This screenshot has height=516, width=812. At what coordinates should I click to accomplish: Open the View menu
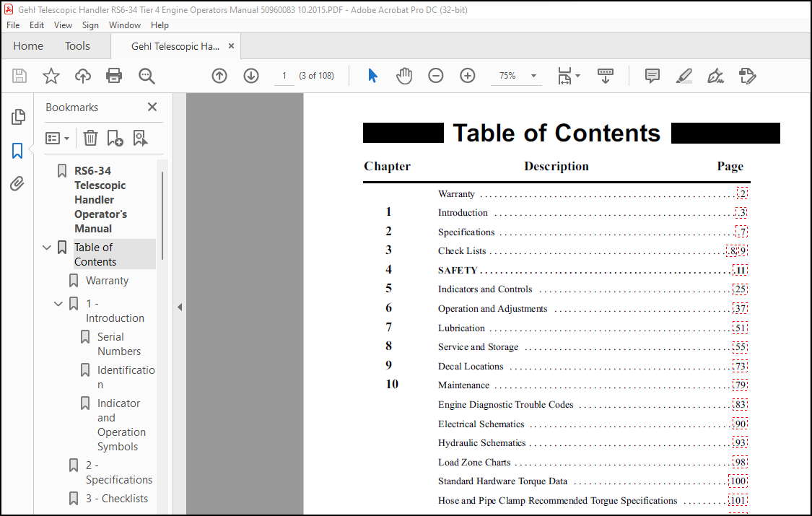[x=64, y=25]
